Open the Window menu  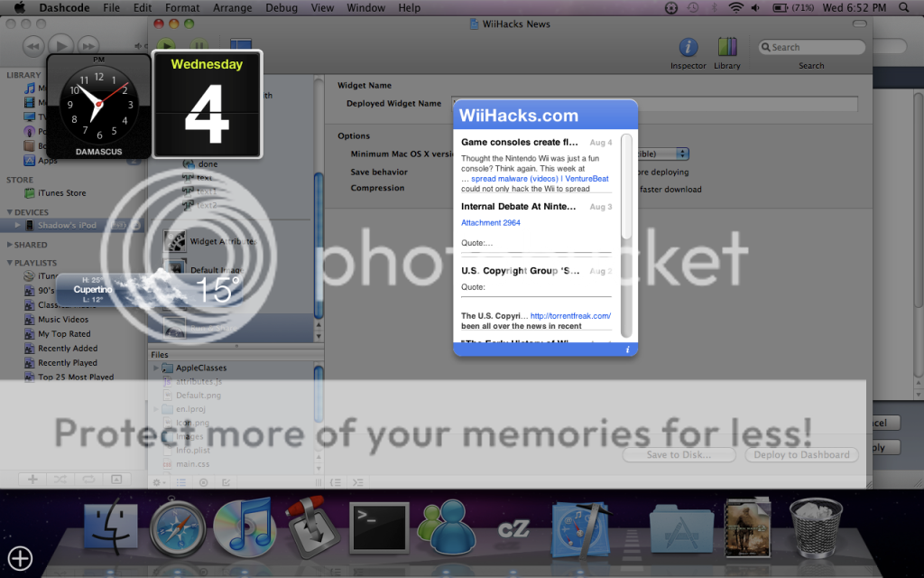pyautogui.click(x=366, y=7)
